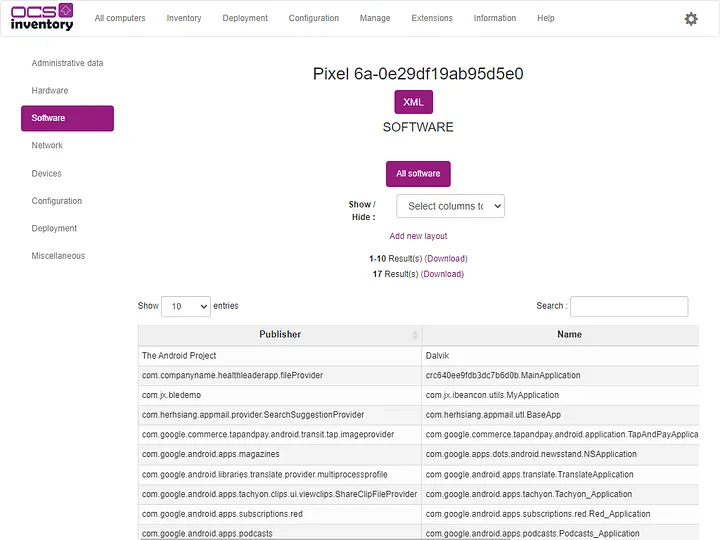This screenshot has height=540, width=720.
Task: Open Administrative data section
Action: click(x=67, y=63)
